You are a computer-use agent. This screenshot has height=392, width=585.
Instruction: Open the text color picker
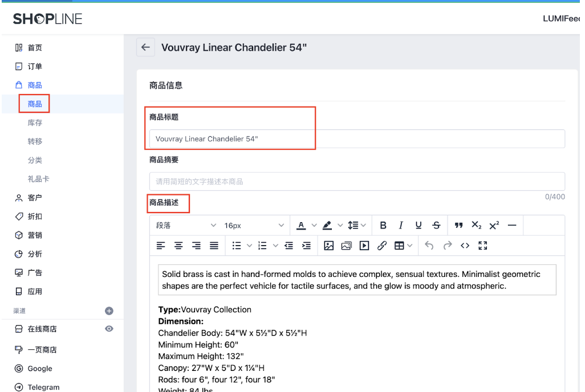301,226
